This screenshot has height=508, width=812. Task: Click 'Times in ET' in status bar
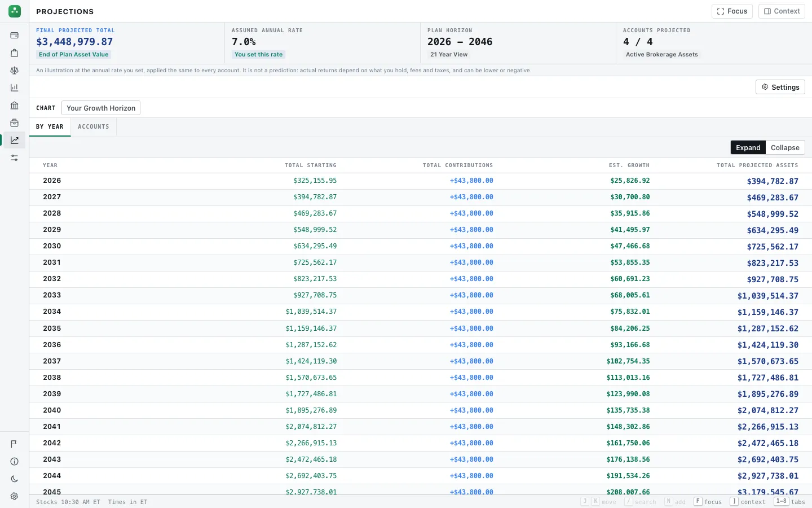[127, 502]
